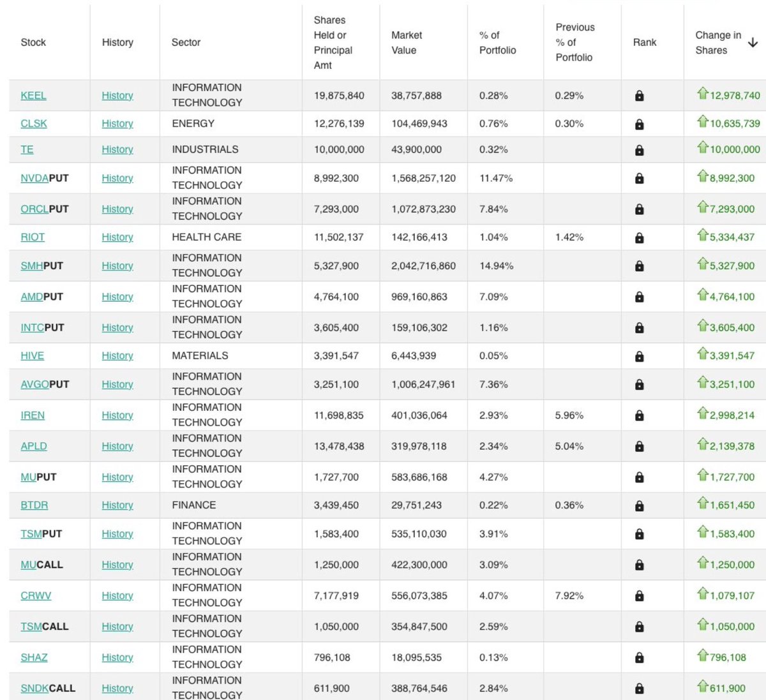Click the lock icon in CLSK row
766x700 pixels.
point(639,124)
